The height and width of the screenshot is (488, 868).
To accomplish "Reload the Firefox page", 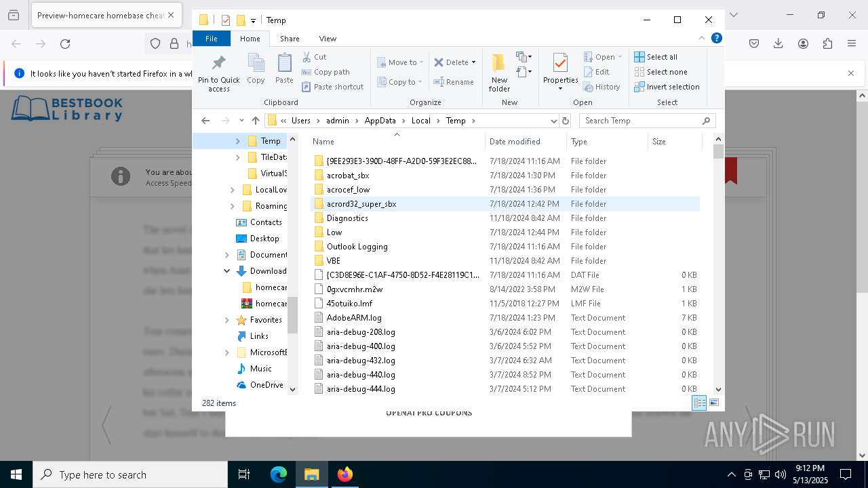I will click(x=65, y=44).
